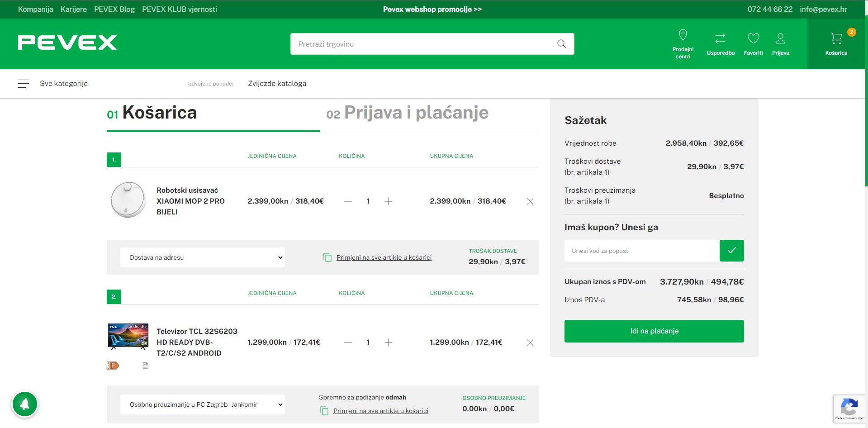Increase quantity of TCL television

click(x=388, y=342)
